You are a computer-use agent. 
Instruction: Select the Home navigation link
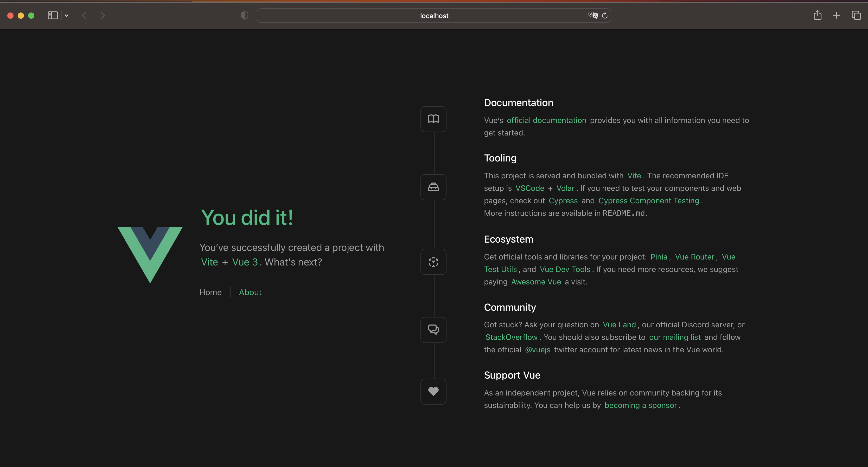click(210, 292)
